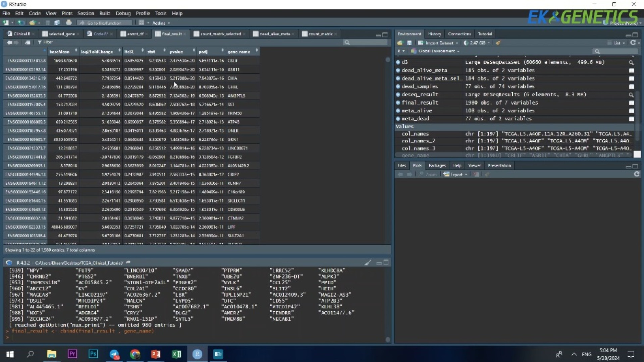Sort by the stat column
The height and width of the screenshot is (362, 644).
point(156,52)
